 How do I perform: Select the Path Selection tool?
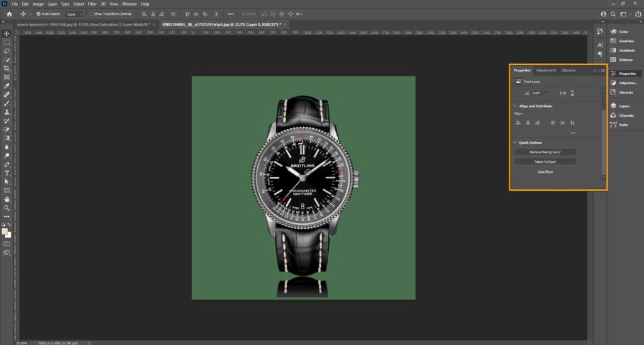click(6, 182)
